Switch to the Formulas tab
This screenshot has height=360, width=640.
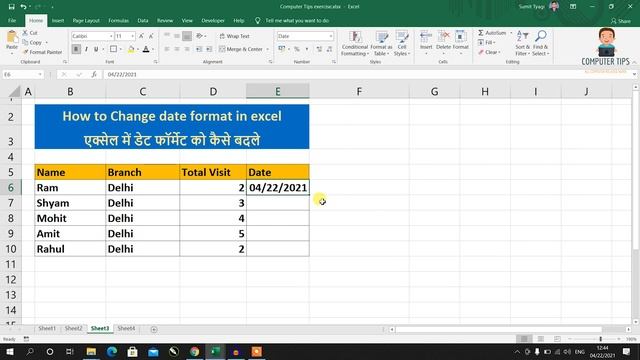click(x=118, y=21)
